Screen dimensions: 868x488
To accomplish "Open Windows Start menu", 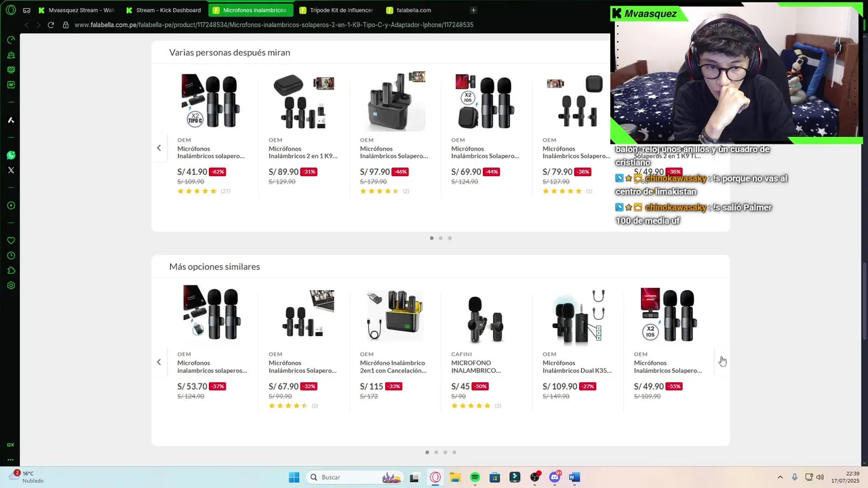I will click(294, 477).
